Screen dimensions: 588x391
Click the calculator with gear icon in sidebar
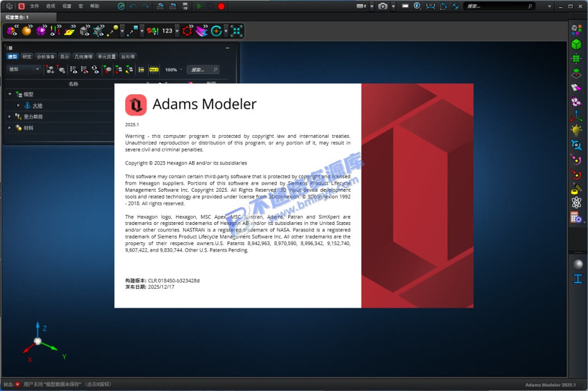576,217
